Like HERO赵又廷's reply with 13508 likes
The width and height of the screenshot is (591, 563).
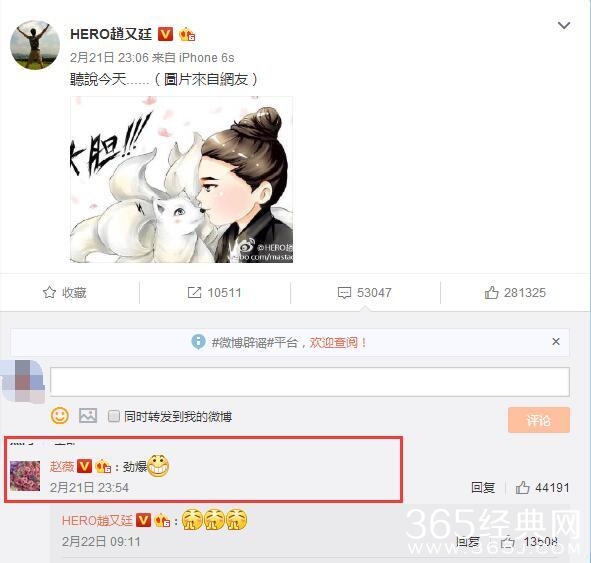pos(507,542)
